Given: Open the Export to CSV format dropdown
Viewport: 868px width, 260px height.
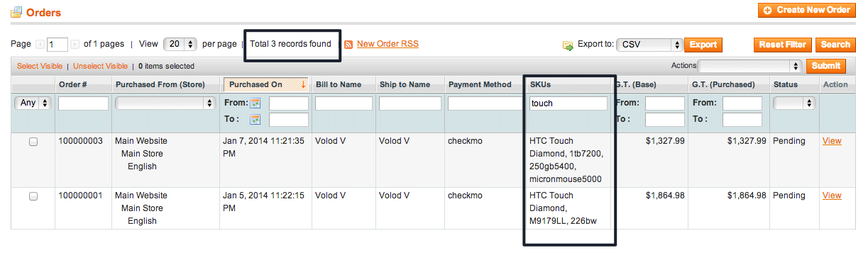Looking at the screenshot, I should pyautogui.click(x=649, y=45).
